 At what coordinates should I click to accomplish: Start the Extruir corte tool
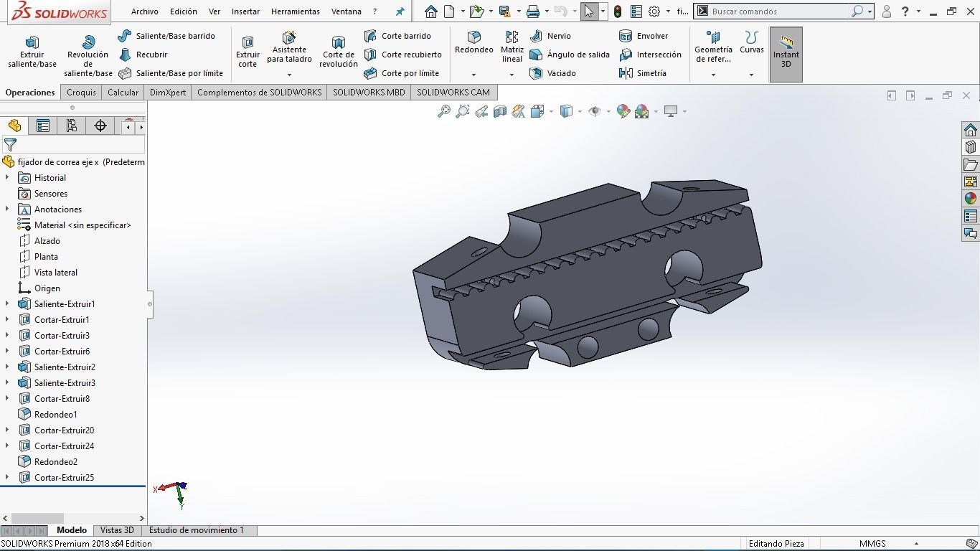click(x=248, y=52)
